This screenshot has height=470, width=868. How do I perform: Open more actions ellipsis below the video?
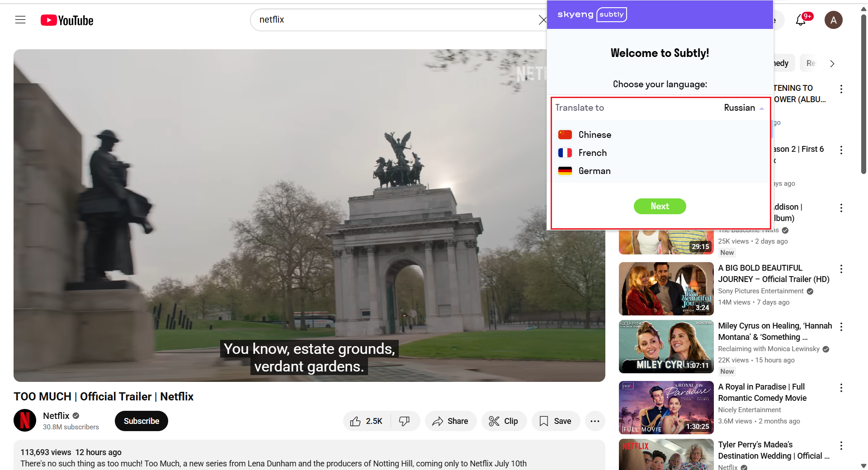point(595,421)
